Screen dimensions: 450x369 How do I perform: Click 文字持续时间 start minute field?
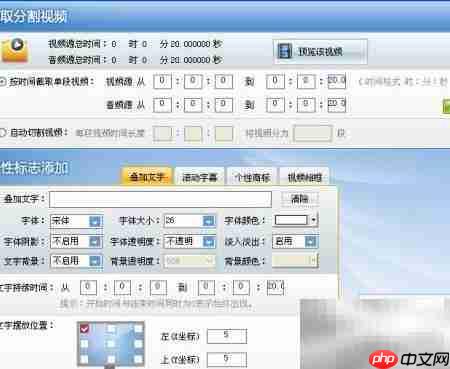coord(122,287)
